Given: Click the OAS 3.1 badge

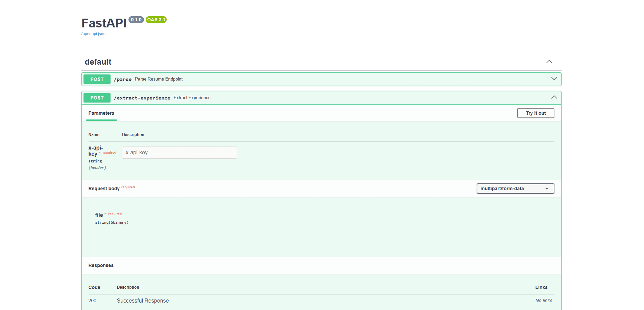Looking at the screenshot, I should click(156, 20).
